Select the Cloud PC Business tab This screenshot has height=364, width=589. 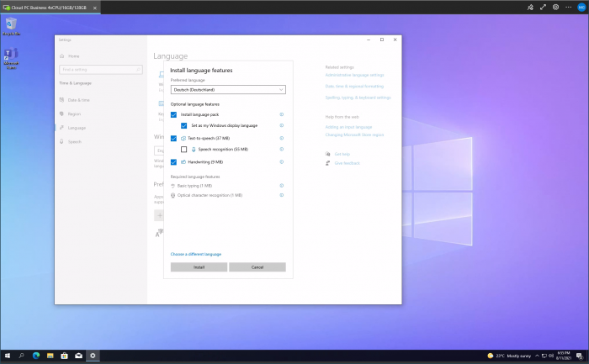49,8
